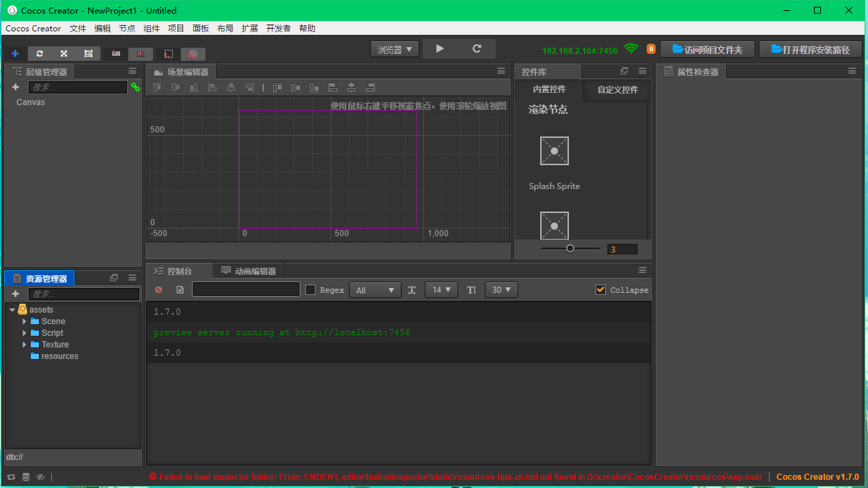Screen dimensions: 868x488
Task: Click the console filter text field
Action: pos(246,289)
